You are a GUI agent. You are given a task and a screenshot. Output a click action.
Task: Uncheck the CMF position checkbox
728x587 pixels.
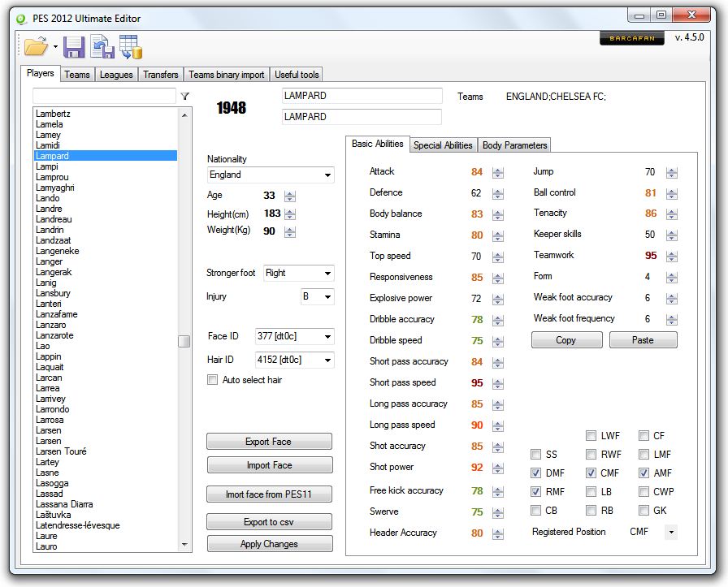tap(591, 473)
